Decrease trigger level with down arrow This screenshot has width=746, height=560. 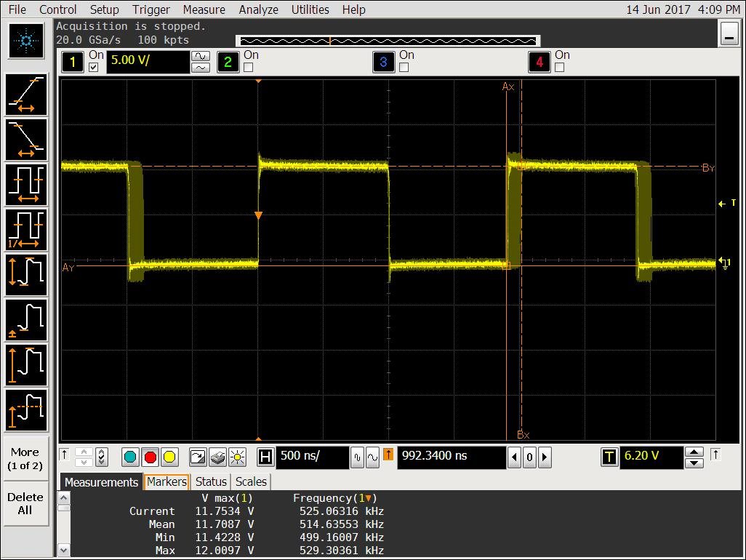[694, 463]
